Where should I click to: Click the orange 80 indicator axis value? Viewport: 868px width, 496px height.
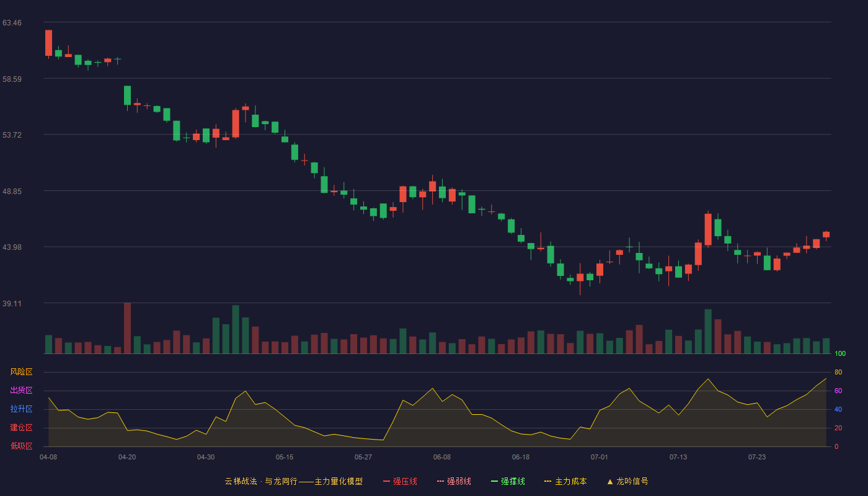point(838,372)
